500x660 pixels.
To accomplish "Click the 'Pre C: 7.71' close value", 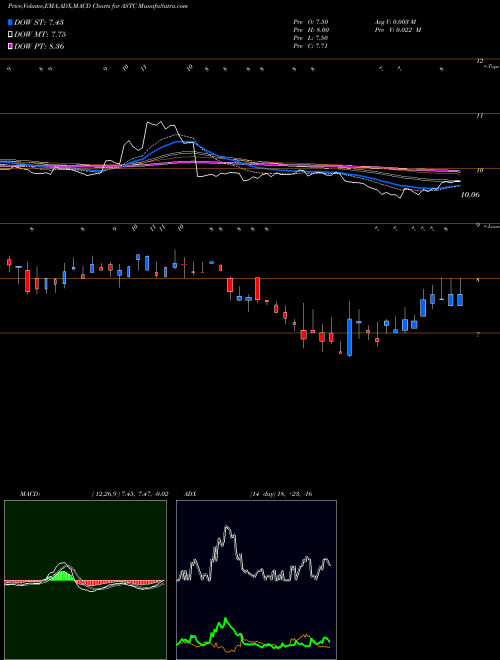I will point(311,46).
